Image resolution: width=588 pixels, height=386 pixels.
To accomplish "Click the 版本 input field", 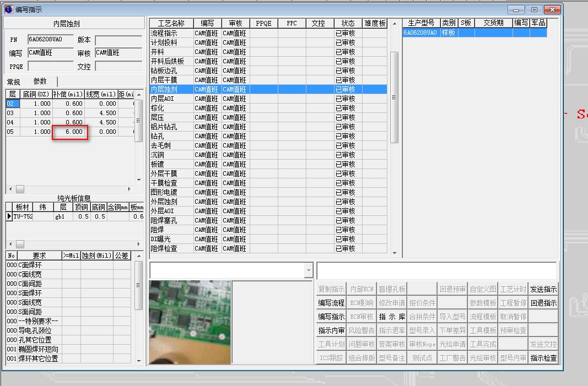I will tap(118, 40).
